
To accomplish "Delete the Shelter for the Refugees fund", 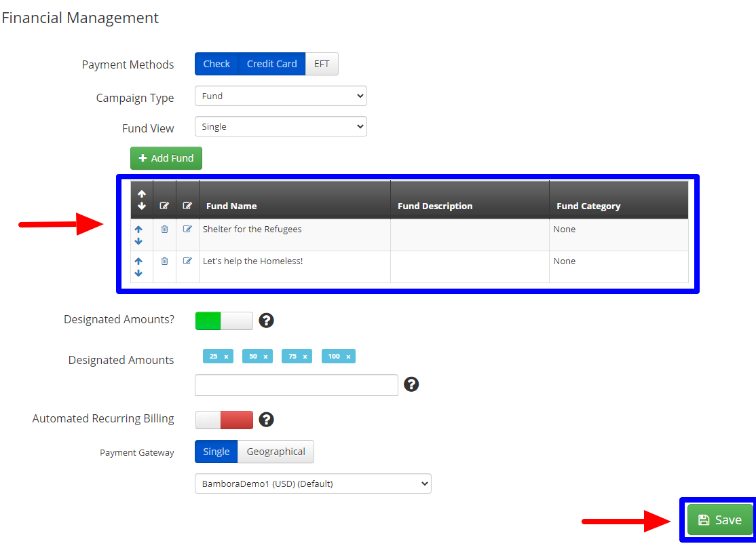I will 164,230.
